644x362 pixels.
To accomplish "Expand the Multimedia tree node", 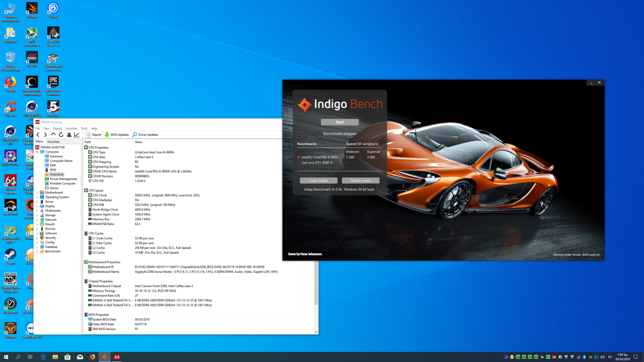I will coord(37,211).
